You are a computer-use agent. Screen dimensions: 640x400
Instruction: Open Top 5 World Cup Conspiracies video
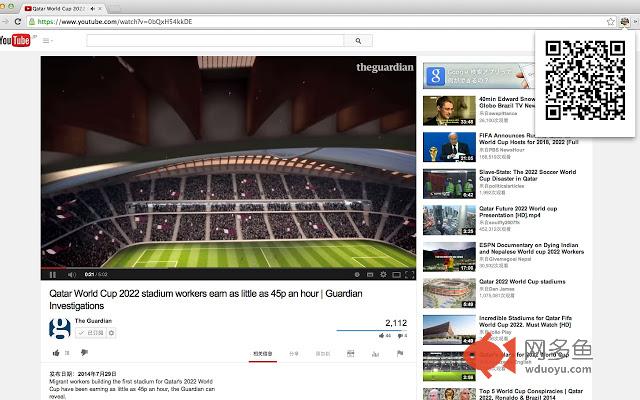(x=531, y=394)
